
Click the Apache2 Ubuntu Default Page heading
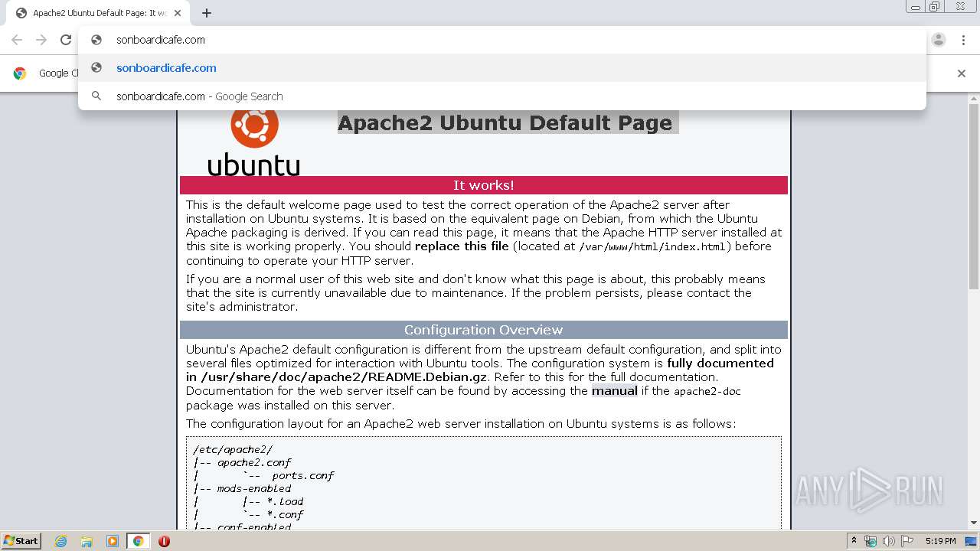point(505,122)
